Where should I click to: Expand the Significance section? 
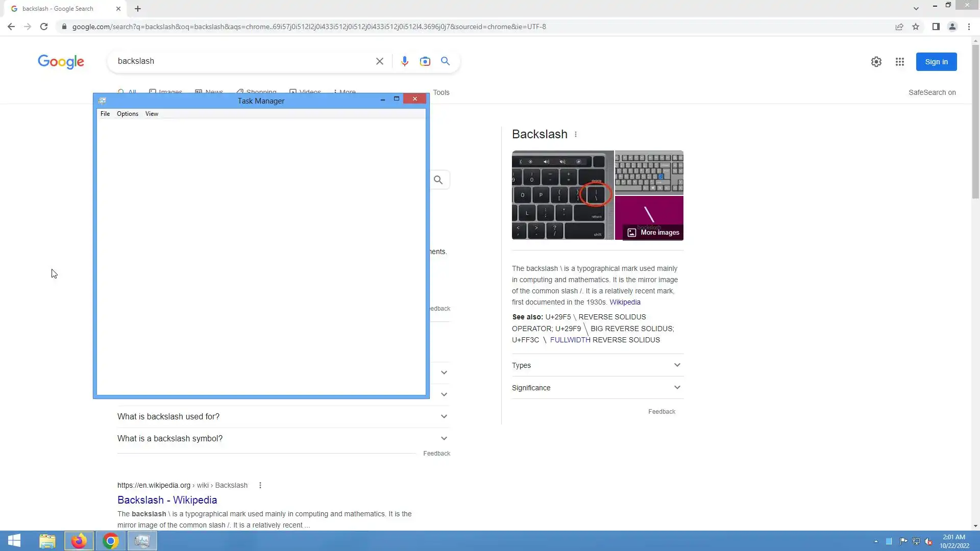[597, 388]
